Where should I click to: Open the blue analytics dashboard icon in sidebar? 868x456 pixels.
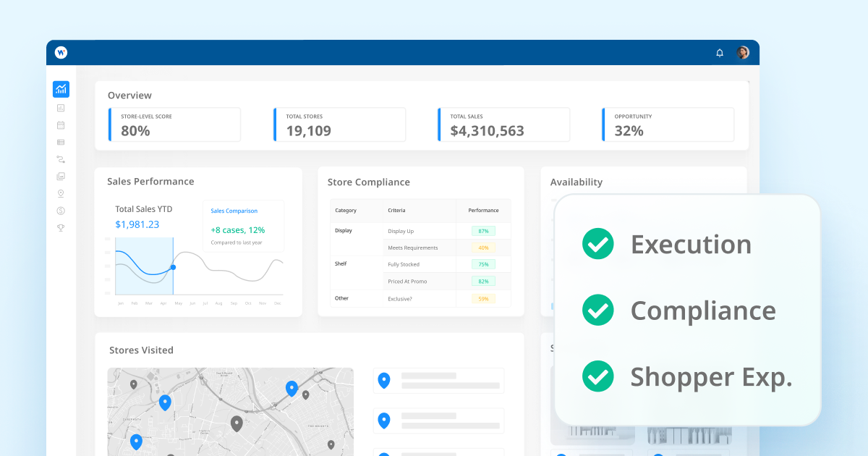[x=61, y=89]
